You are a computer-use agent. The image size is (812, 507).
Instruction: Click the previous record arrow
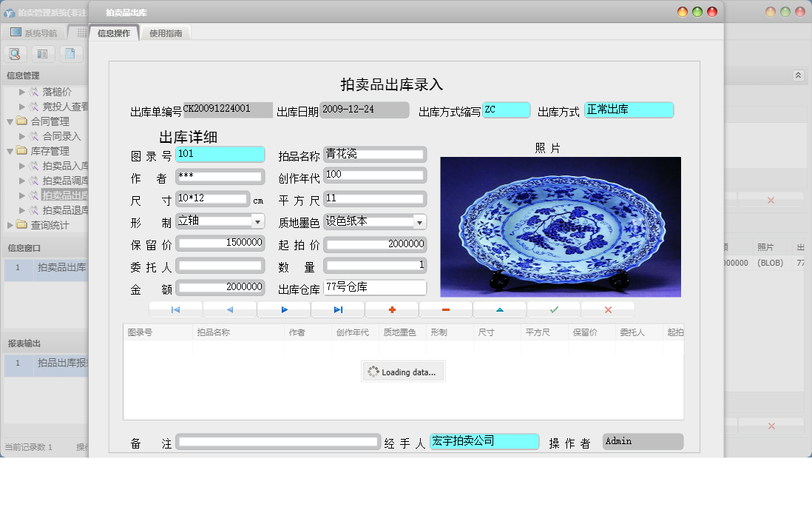[229, 310]
